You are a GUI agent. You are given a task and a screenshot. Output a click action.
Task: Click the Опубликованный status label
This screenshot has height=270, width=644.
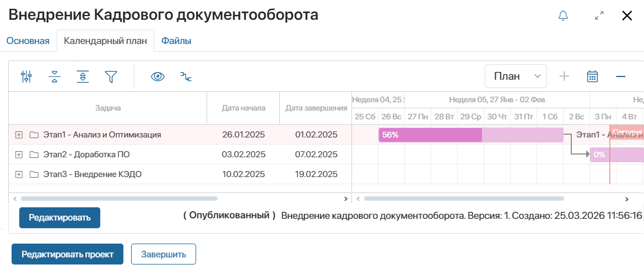click(x=229, y=215)
